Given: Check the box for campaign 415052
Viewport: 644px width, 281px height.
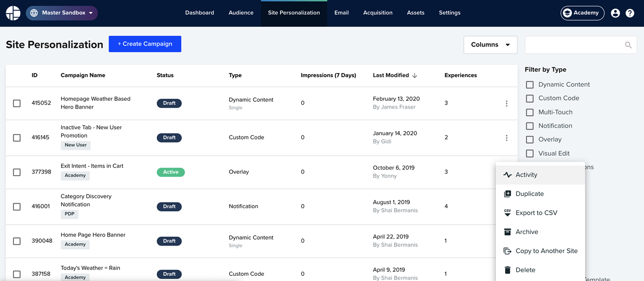Looking at the screenshot, I should pyautogui.click(x=17, y=103).
